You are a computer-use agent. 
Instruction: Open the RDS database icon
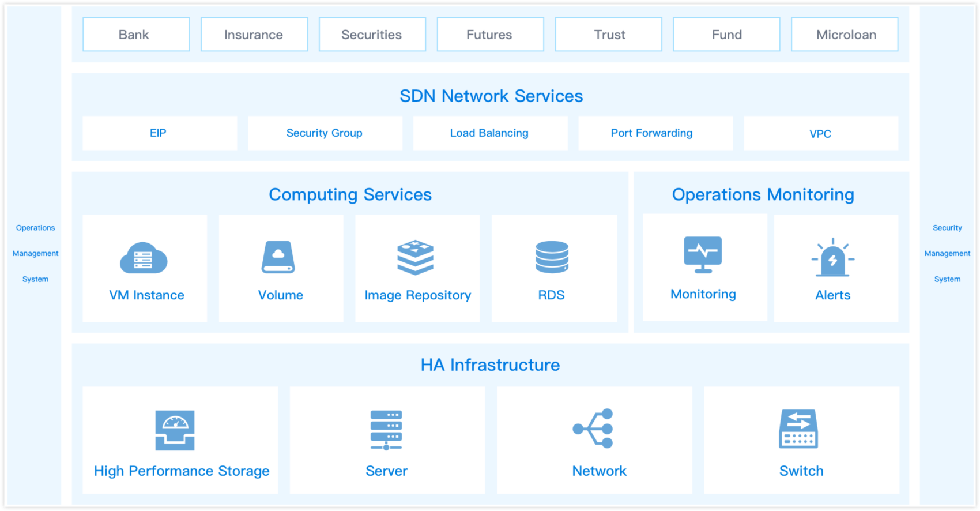552,257
